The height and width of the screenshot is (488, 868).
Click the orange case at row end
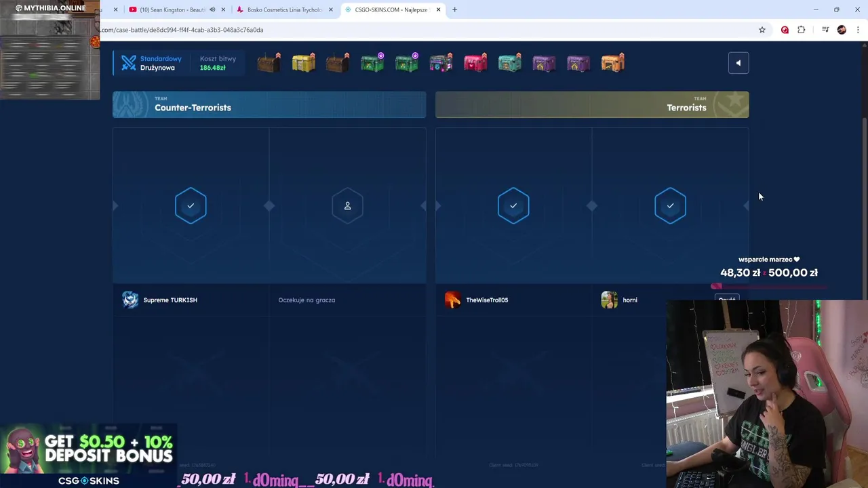(x=612, y=63)
